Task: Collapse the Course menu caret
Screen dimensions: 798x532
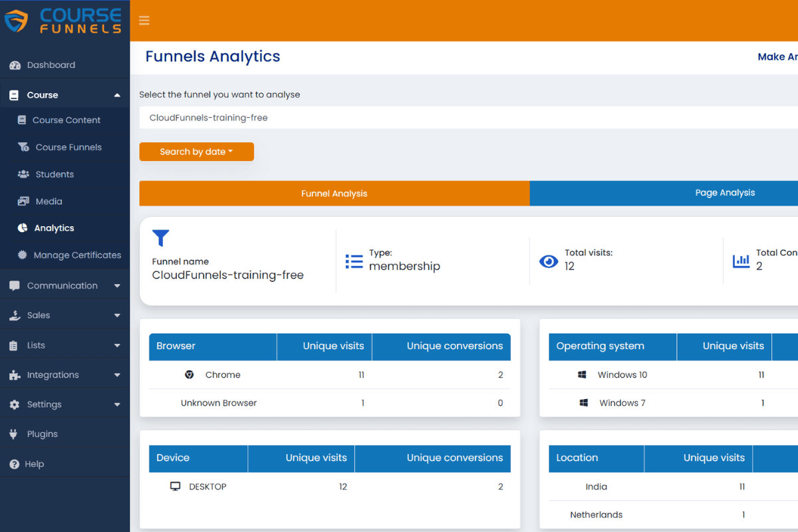Action: coord(117,95)
